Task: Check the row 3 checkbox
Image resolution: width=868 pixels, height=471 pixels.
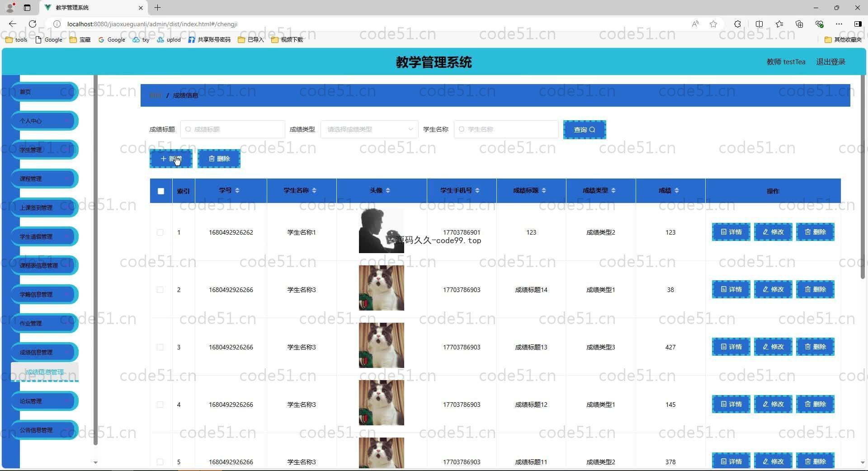Action: pos(160,347)
